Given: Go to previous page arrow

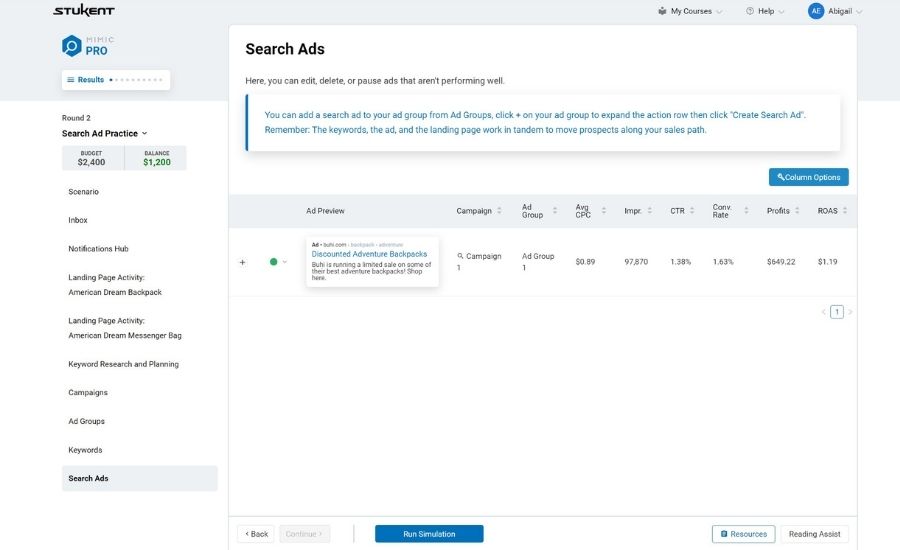Looking at the screenshot, I should click(x=824, y=312).
